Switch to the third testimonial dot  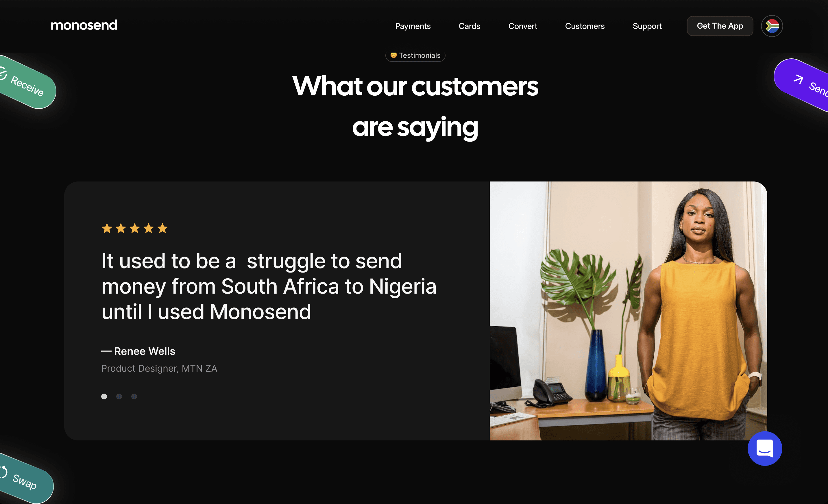tap(134, 396)
